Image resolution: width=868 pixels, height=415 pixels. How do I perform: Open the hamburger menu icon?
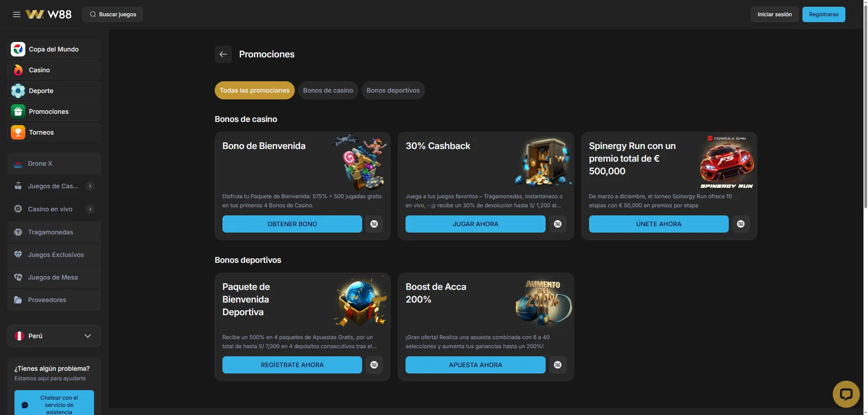tap(17, 14)
